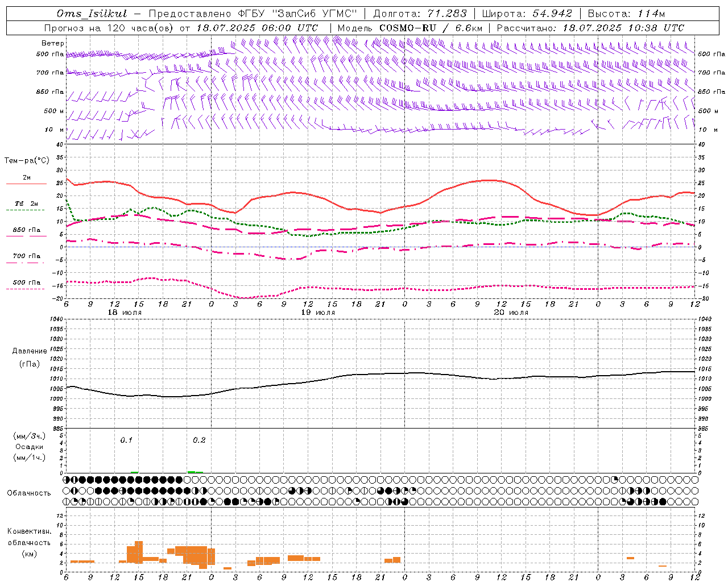
Task: Click the red 2м temperature legend entry
Action: (26, 180)
